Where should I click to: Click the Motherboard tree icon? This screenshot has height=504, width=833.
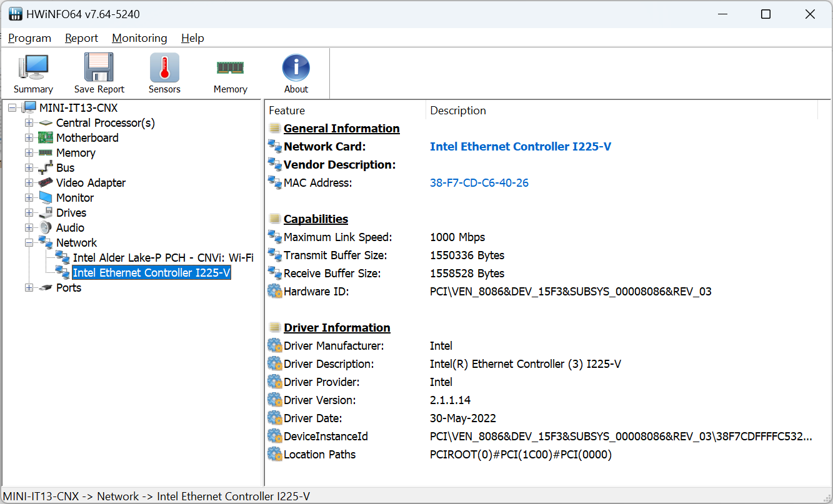click(x=46, y=137)
